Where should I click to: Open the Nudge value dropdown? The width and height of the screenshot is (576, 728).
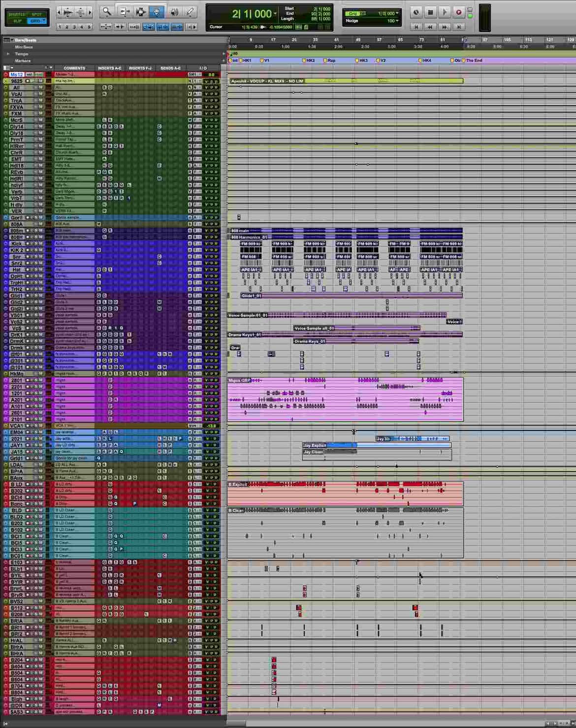pyautogui.click(x=397, y=21)
